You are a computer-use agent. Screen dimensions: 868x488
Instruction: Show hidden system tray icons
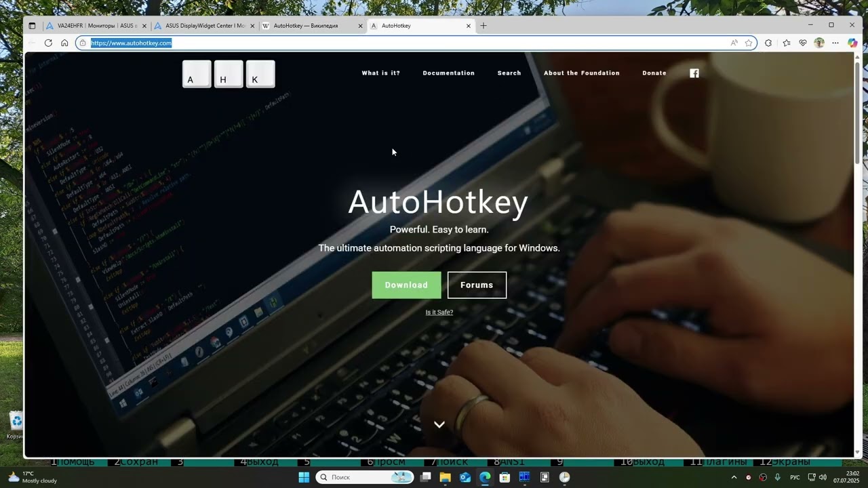click(734, 477)
